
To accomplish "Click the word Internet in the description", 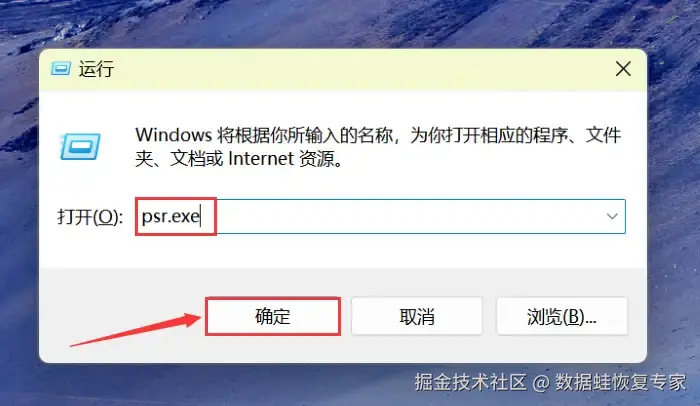I will pos(261,159).
